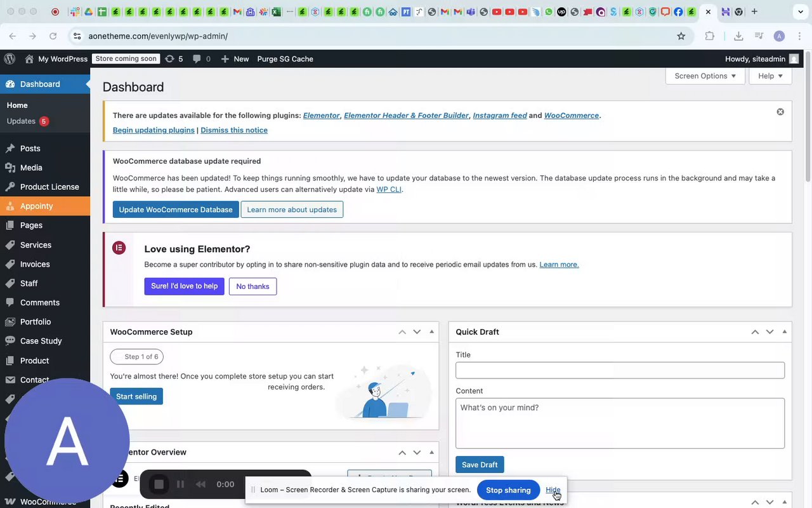Image resolution: width=812 pixels, height=508 pixels.
Task: Open Howdy, siteadmin account menu
Action: click(x=762, y=58)
